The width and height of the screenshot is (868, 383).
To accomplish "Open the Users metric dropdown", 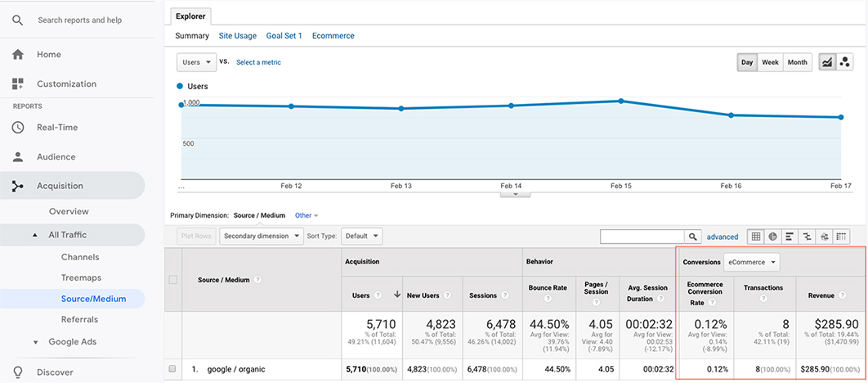I will pos(196,62).
